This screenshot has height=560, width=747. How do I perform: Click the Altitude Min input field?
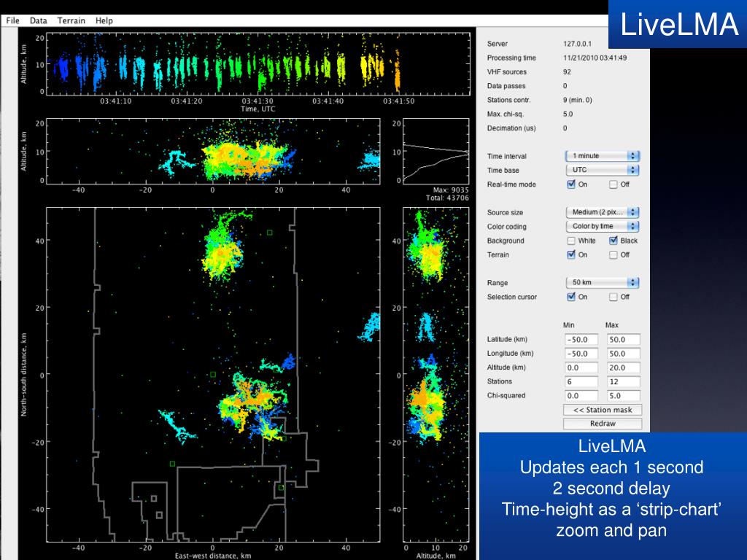(x=581, y=367)
